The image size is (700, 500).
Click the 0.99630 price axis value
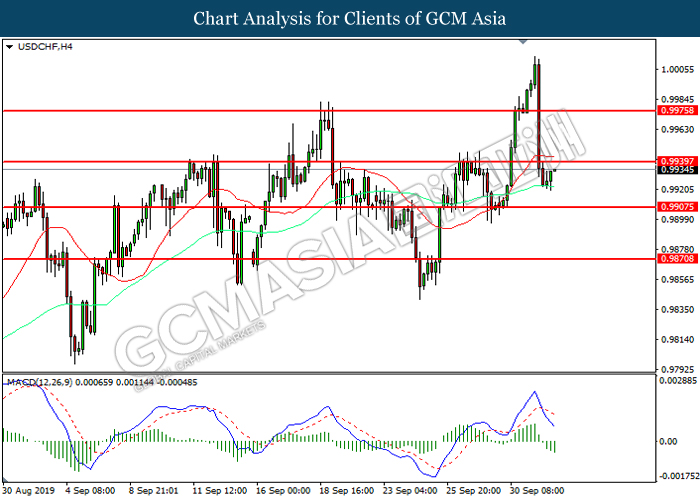point(678,129)
